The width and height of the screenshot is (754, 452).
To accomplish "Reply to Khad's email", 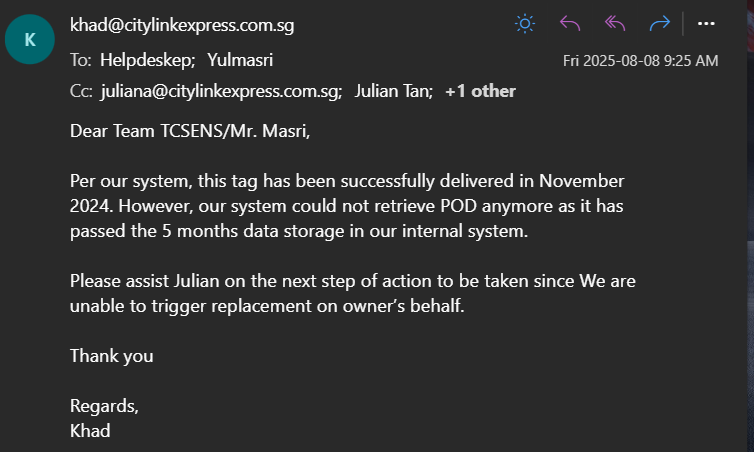I will 570,23.
